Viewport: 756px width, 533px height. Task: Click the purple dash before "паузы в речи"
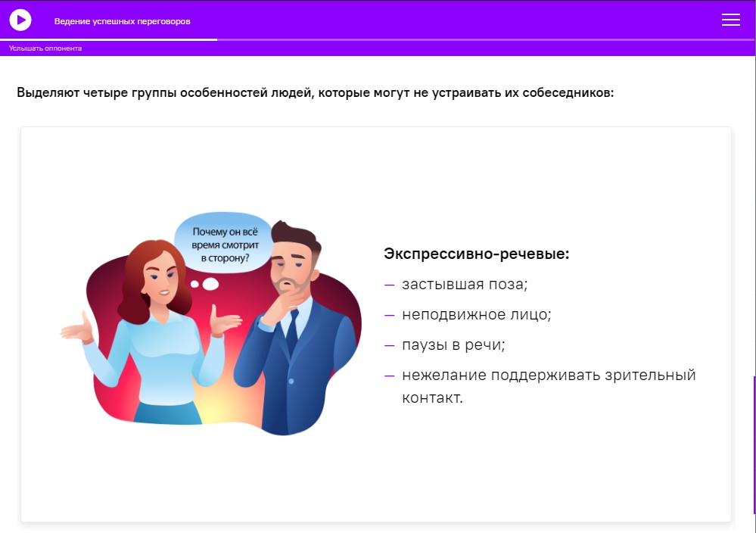click(390, 344)
